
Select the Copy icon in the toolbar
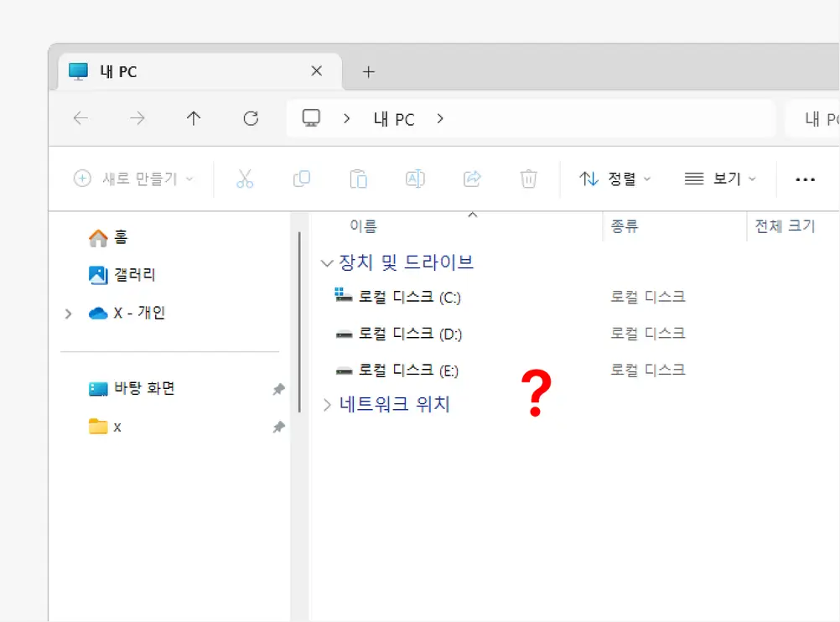click(x=302, y=179)
